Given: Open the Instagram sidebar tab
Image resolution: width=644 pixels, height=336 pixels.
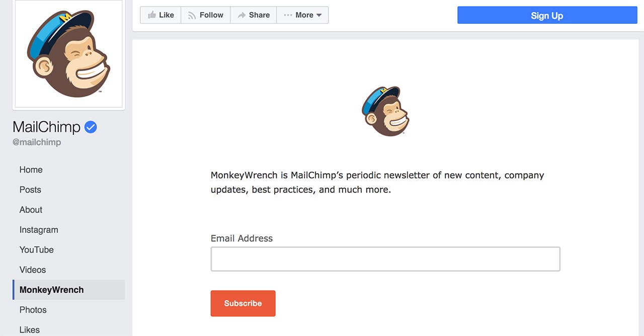Looking at the screenshot, I should click(x=39, y=230).
